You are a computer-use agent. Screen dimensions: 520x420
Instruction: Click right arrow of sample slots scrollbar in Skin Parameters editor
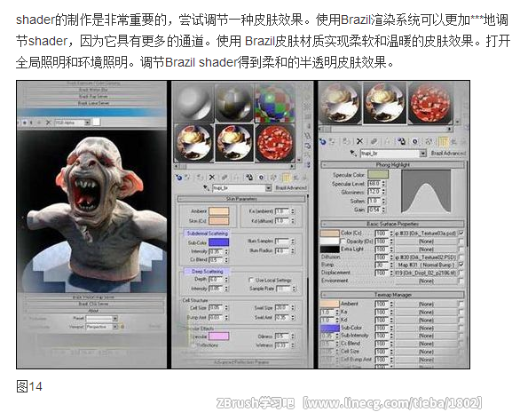(x=292, y=166)
